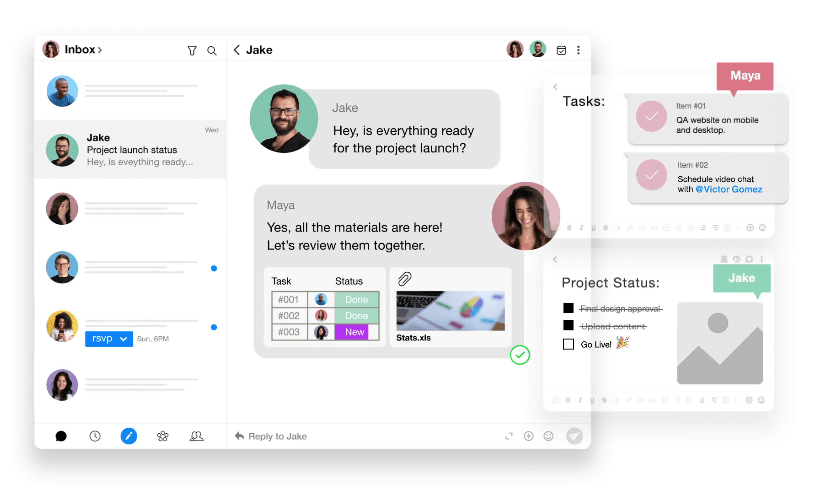Screen dimensions: 814x489
Task: Click the search magnifier in Inbox header
Action: pos(212,50)
